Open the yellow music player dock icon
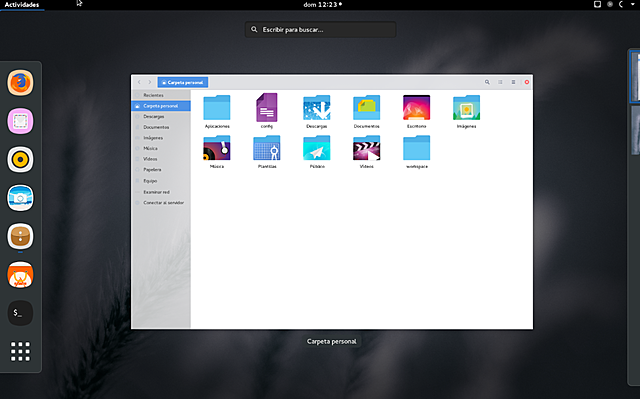The image size is (640, 399). tap(20, 160)
